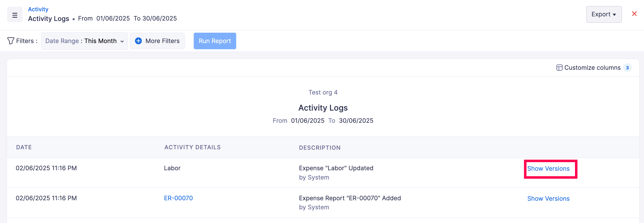The width and height of the screenshot is (644, 223).
Task: Go to the Activity breadcrumb link
Action: click(x=38, y=9)
